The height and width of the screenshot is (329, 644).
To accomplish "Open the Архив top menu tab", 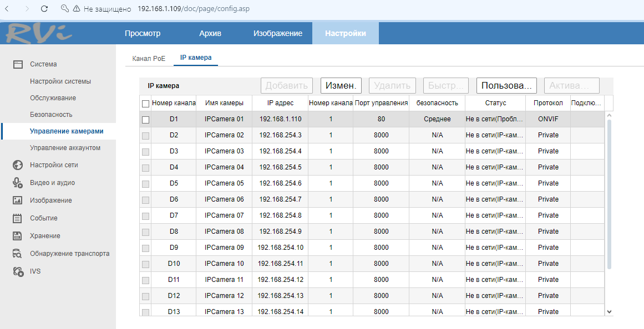I will point(210,33).
